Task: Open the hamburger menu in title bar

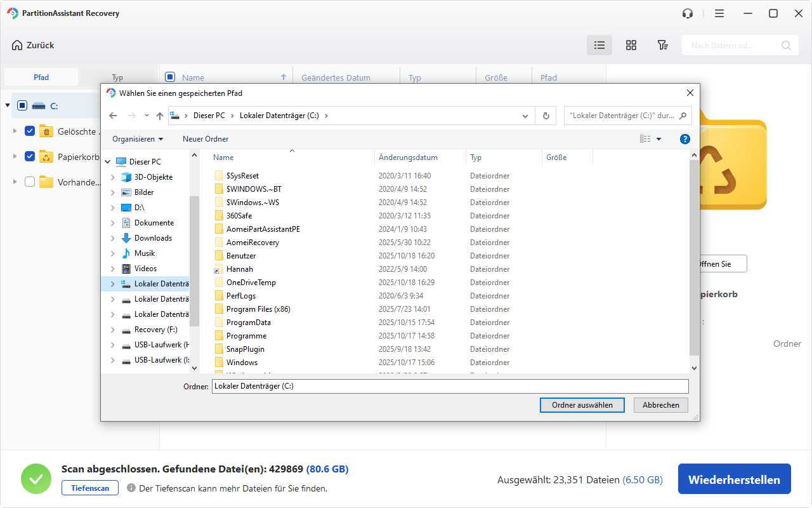Action: (719, 13)
